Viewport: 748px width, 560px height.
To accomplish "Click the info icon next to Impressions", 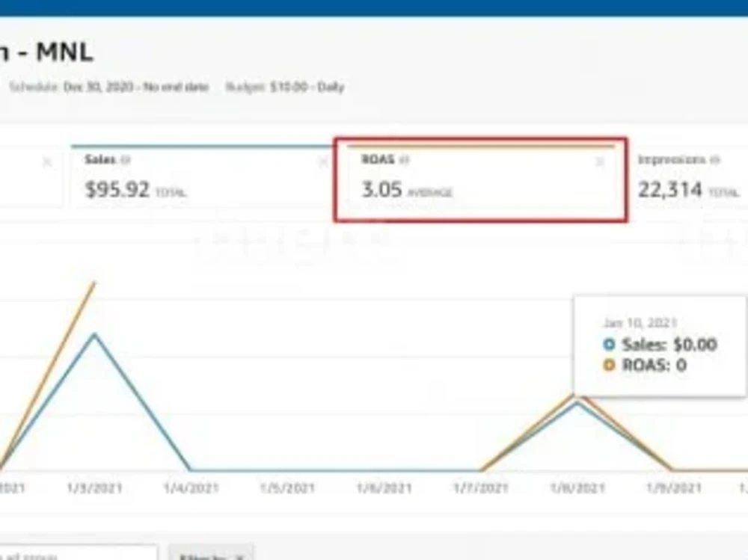I will click(x=714, y=160).
